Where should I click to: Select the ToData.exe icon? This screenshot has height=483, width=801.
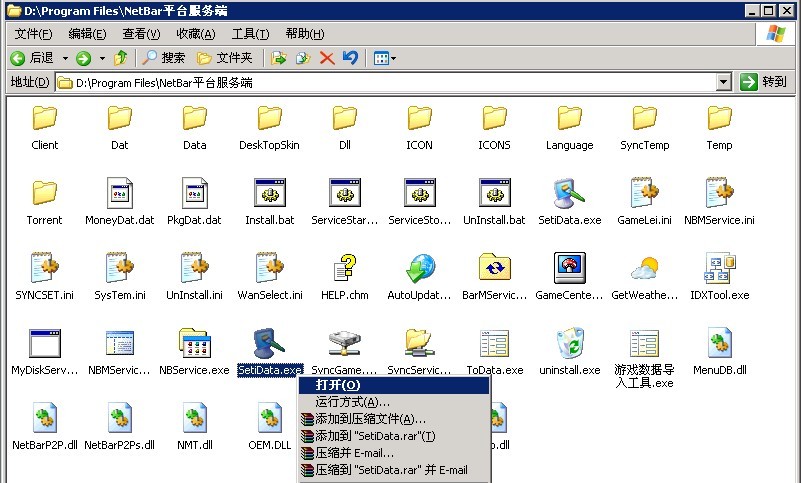(494, 343)
